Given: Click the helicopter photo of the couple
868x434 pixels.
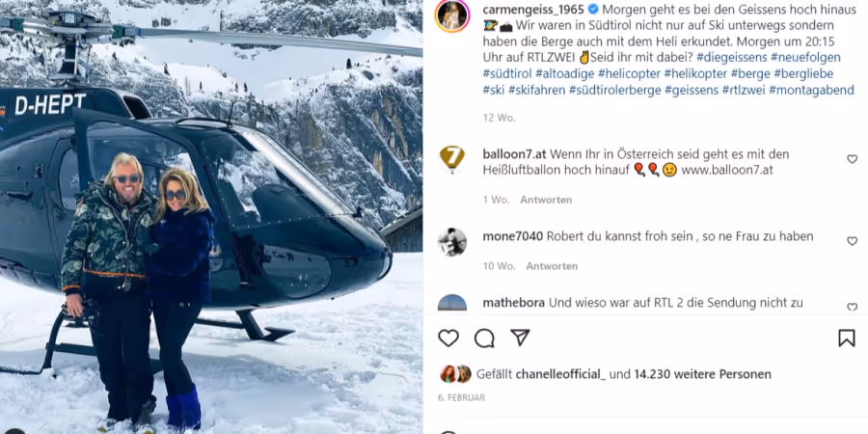Looking at the screenshot, I should tap(211, 217).
